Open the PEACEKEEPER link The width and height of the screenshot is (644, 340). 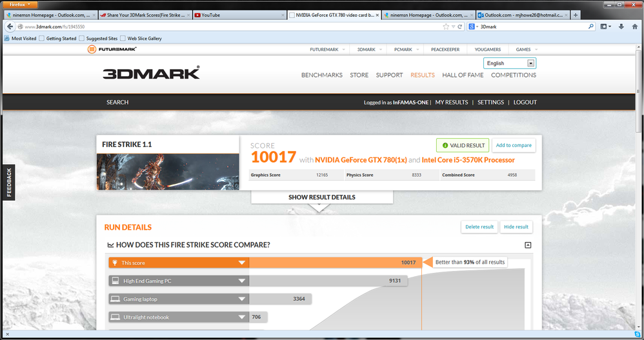[445, 49]
